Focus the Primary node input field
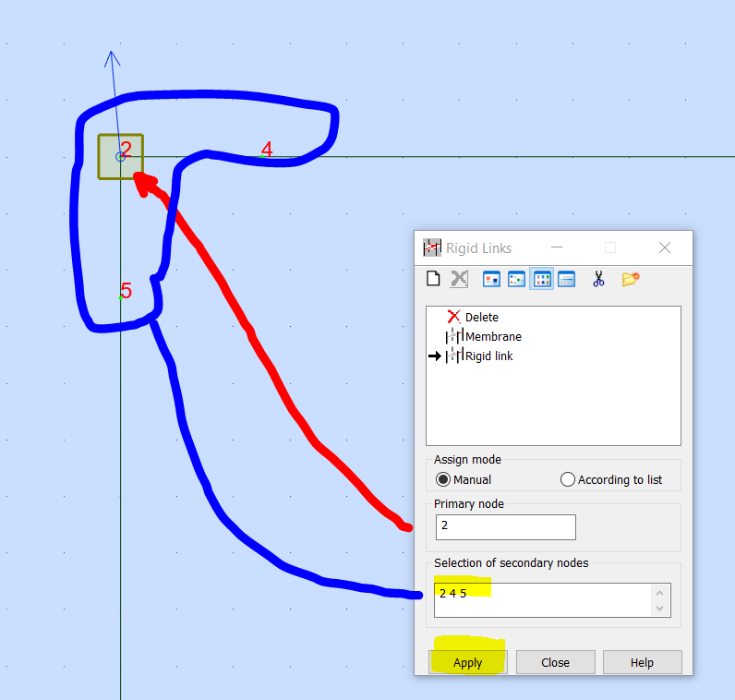This screenshot has height=700, width=735. click(505, 527)
